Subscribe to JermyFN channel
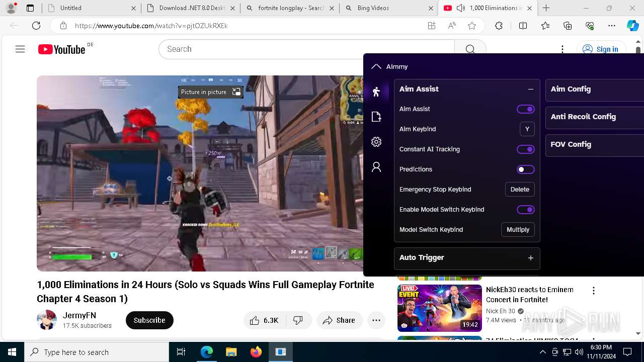 [x=149, y=320]
